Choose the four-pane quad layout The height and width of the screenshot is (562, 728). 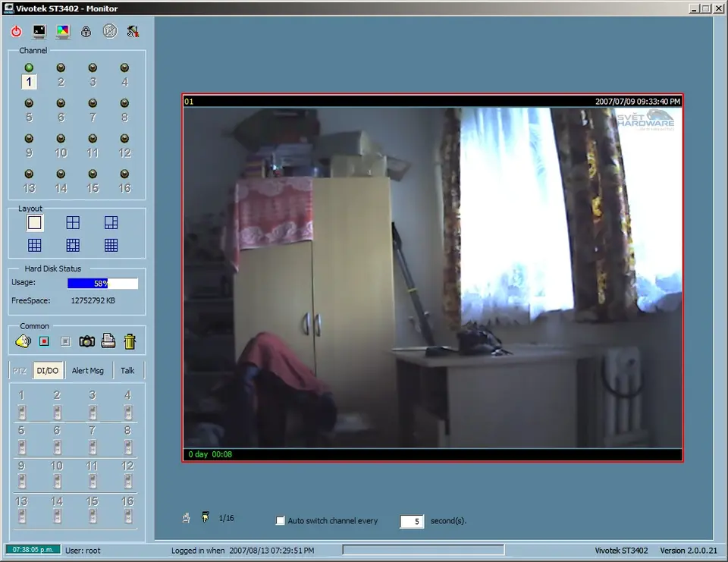tap(73, 222)
